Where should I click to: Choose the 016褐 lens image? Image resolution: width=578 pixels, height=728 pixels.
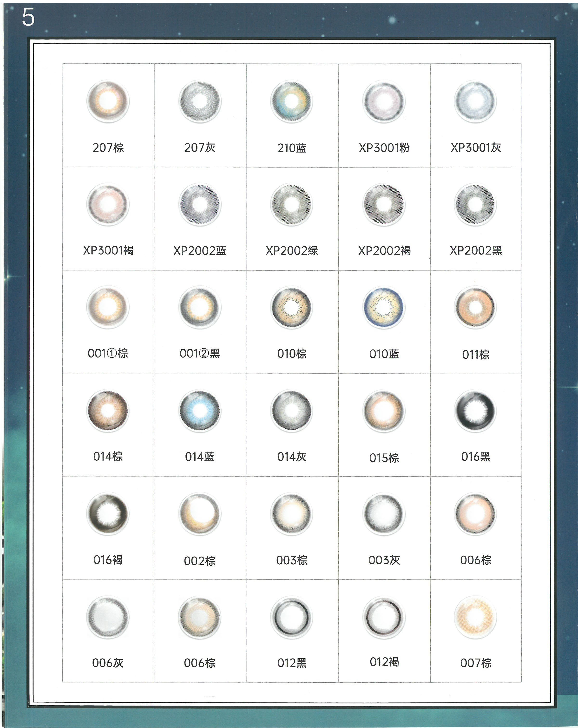[x=108, y=514]
